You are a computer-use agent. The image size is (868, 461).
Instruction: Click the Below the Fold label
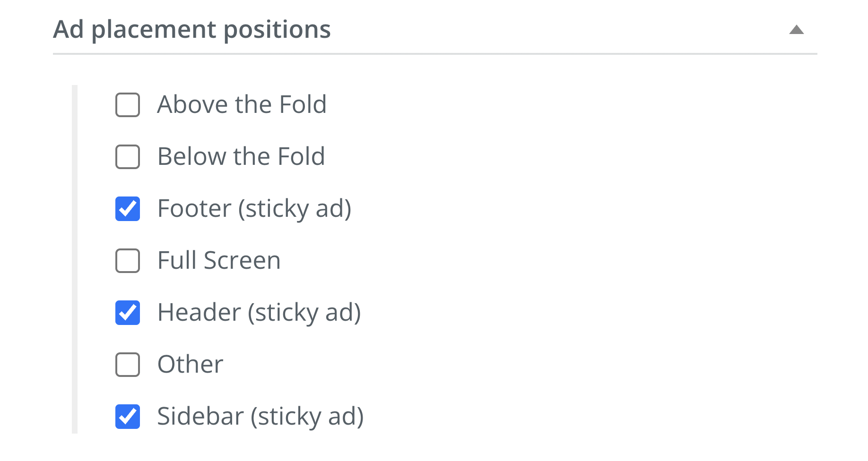[241, 156]
